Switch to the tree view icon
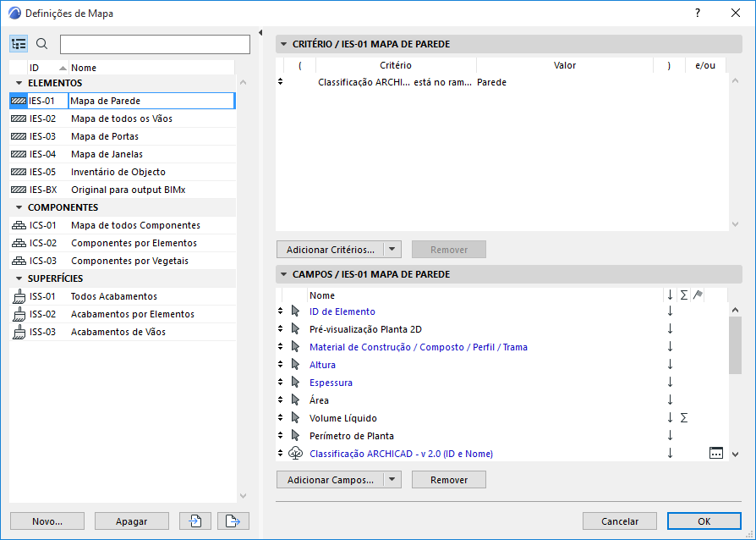The image size is (756, 540). (x=19, y=44)
